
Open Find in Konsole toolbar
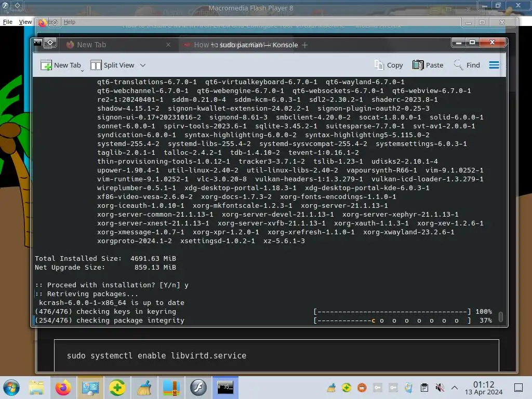coord(467,65)
